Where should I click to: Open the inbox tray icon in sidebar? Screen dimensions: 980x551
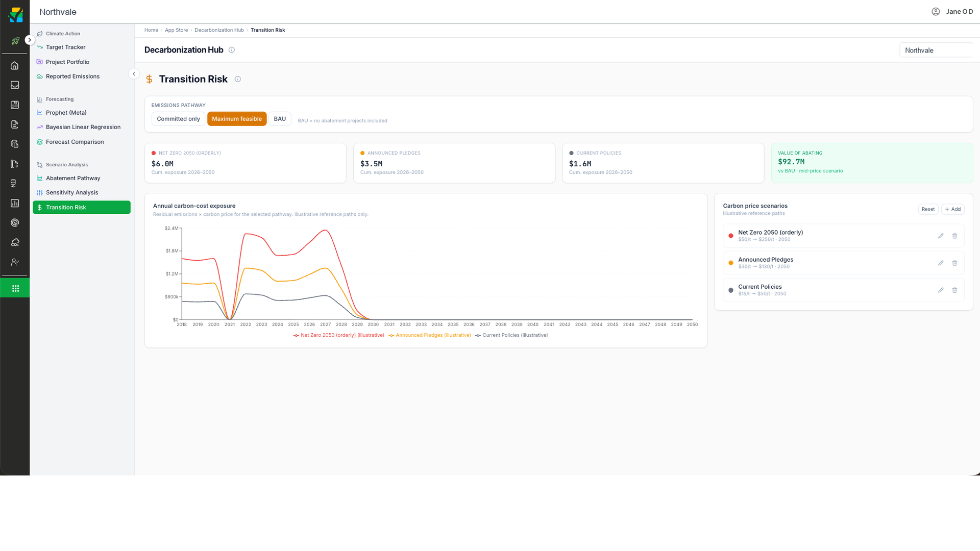[x=15, y=85]
